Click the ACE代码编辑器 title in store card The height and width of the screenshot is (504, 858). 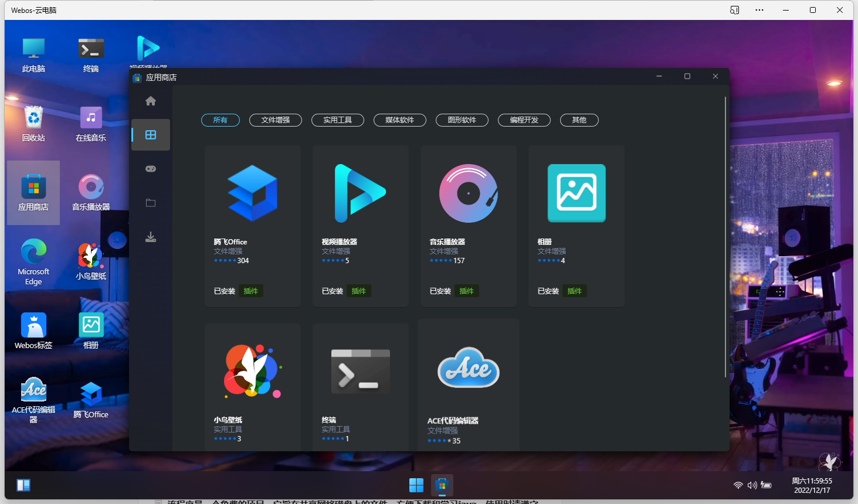453,421
